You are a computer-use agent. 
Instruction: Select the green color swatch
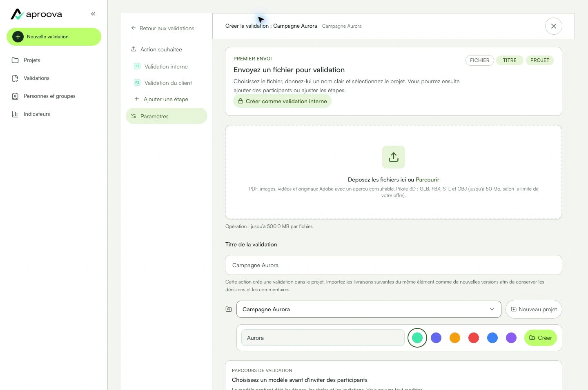[417, 338]
